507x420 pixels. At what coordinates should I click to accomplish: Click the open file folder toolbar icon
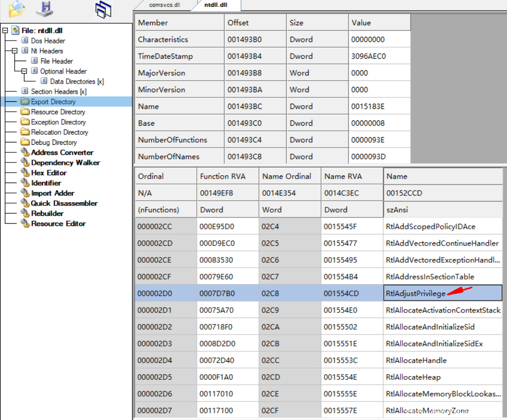coord(17,9)
